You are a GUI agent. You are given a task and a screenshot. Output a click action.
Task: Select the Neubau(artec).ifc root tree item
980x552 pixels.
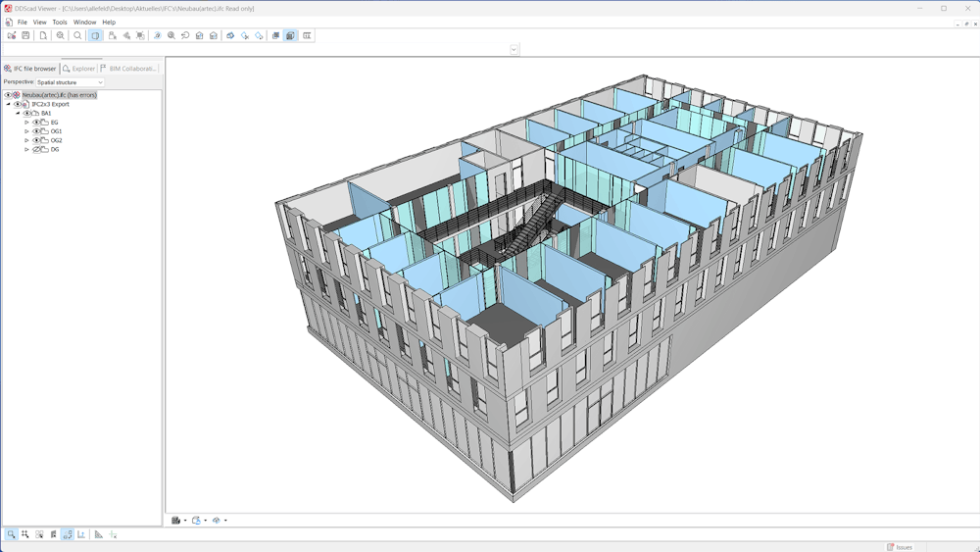click(59, 95)
